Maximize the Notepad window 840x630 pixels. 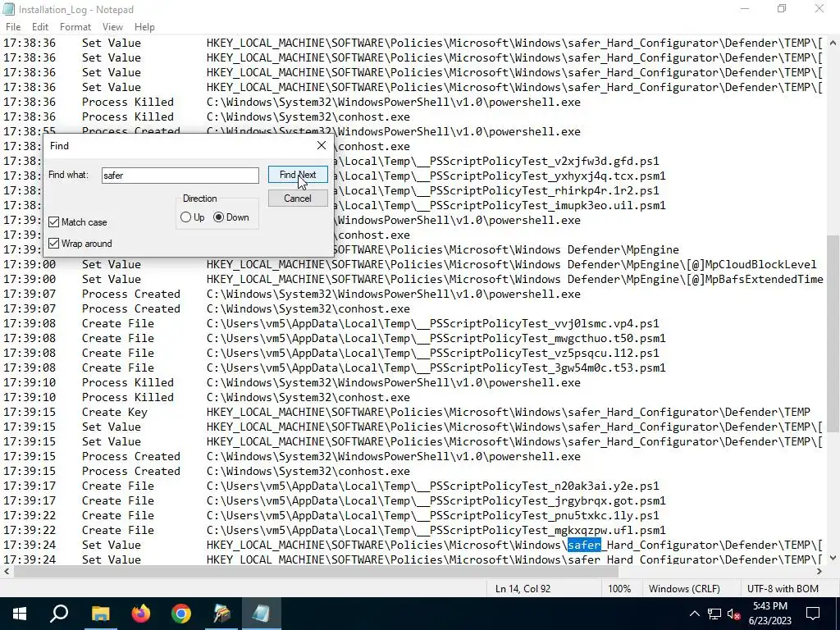click(x=782, y=8)
